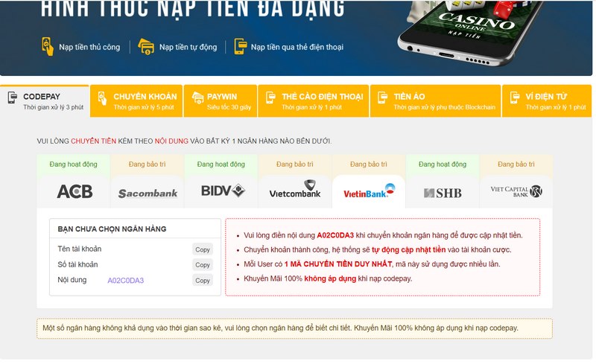This screenshot has width=596, height=364.
Task: Select BIDV bank
Action: 222,191
